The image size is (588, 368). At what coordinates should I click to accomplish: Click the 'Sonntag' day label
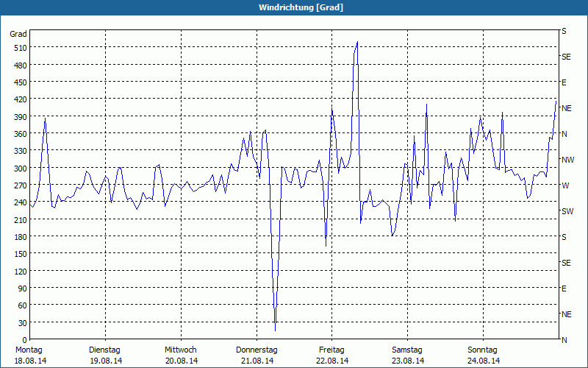click(482, 350)
